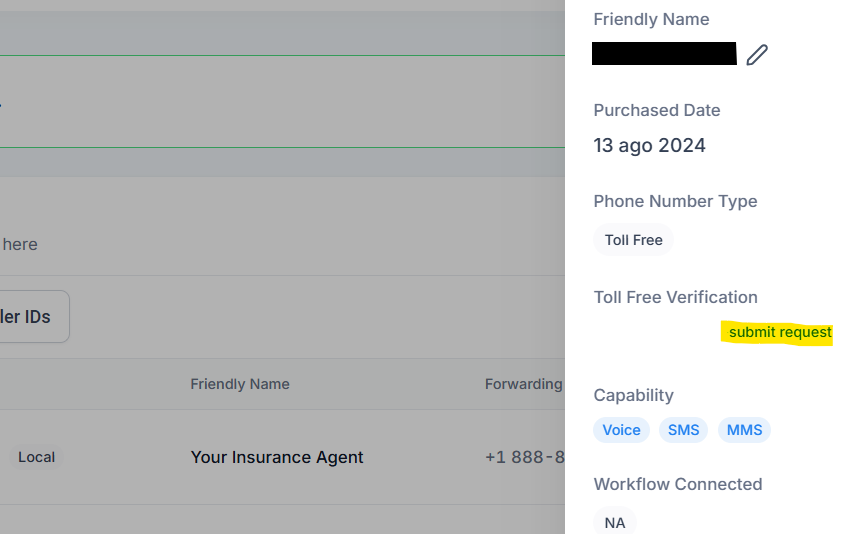Click the Forwarding column header
The width and height of the screenshot is (864, 534).
coord(523,384)
